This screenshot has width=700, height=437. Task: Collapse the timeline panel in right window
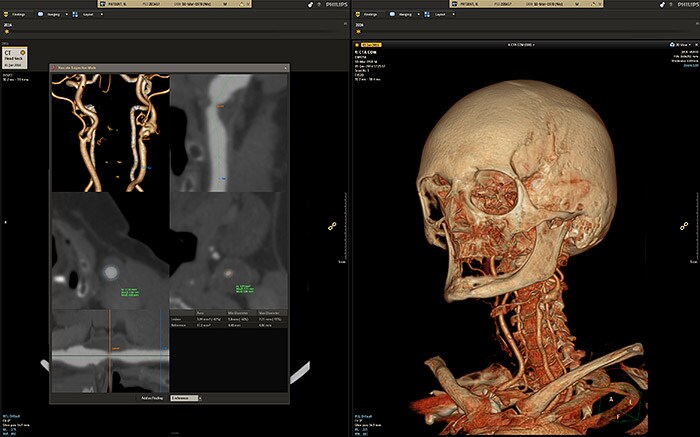[697, 24]
